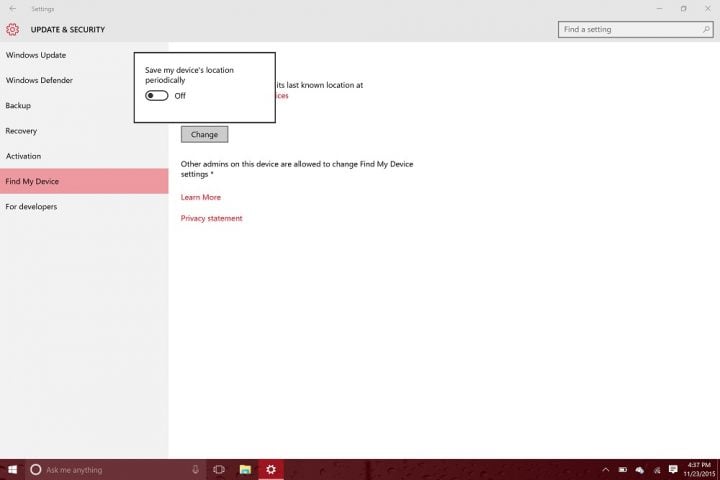
Task: Click Ask me anything search field
Action: 115,469
